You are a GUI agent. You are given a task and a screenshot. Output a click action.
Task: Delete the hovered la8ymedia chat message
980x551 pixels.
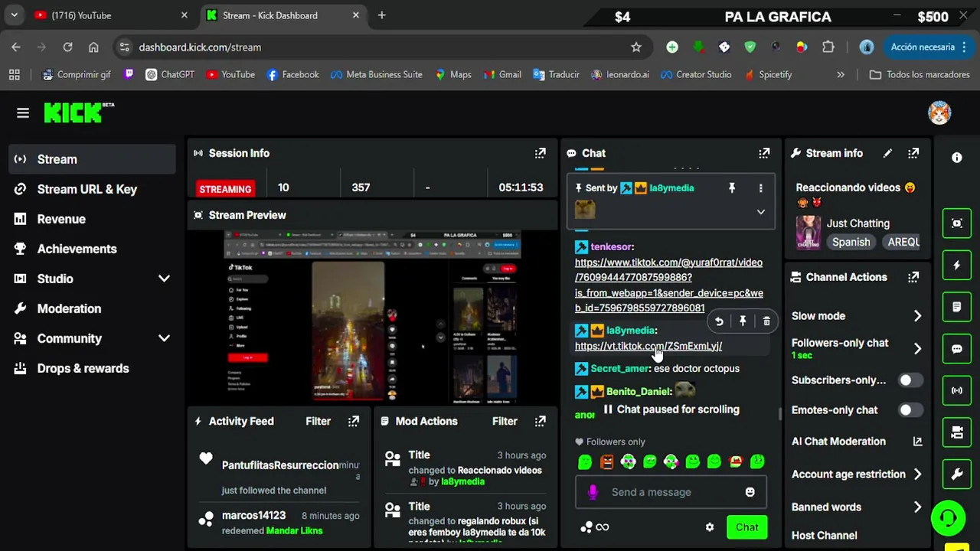click(x=766, y=321)
